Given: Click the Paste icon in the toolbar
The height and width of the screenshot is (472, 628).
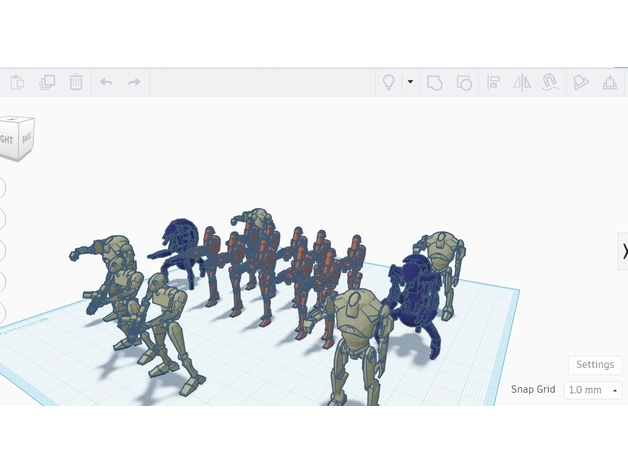Looking at the screenshot, I should (18, 83).
